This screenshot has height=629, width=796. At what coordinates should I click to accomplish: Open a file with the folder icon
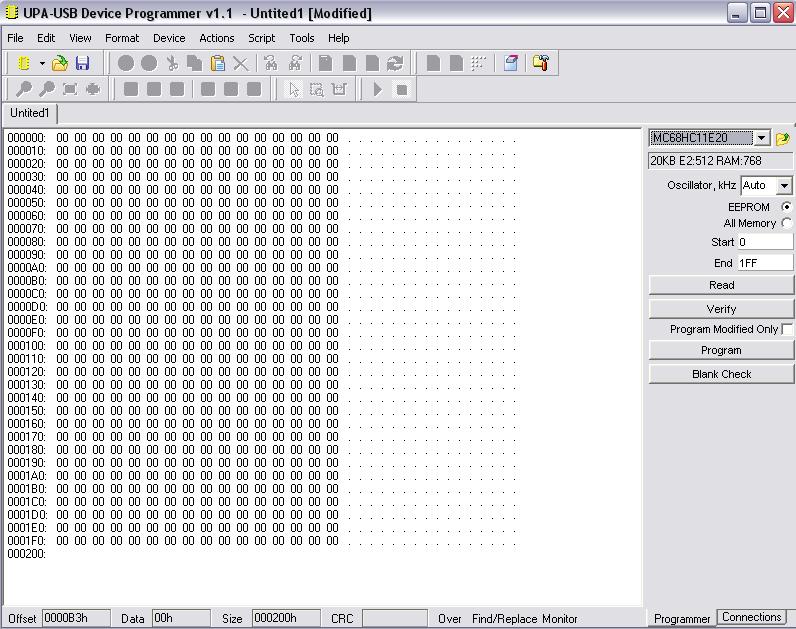(60, 63)
